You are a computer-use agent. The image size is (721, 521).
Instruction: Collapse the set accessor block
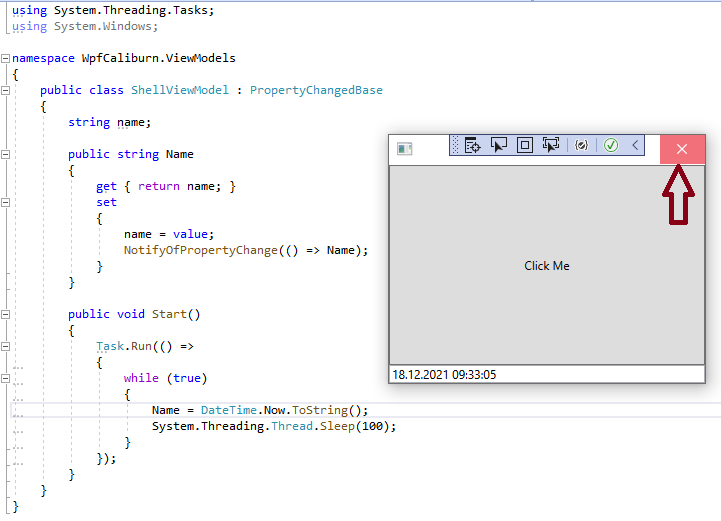[6, 202]
